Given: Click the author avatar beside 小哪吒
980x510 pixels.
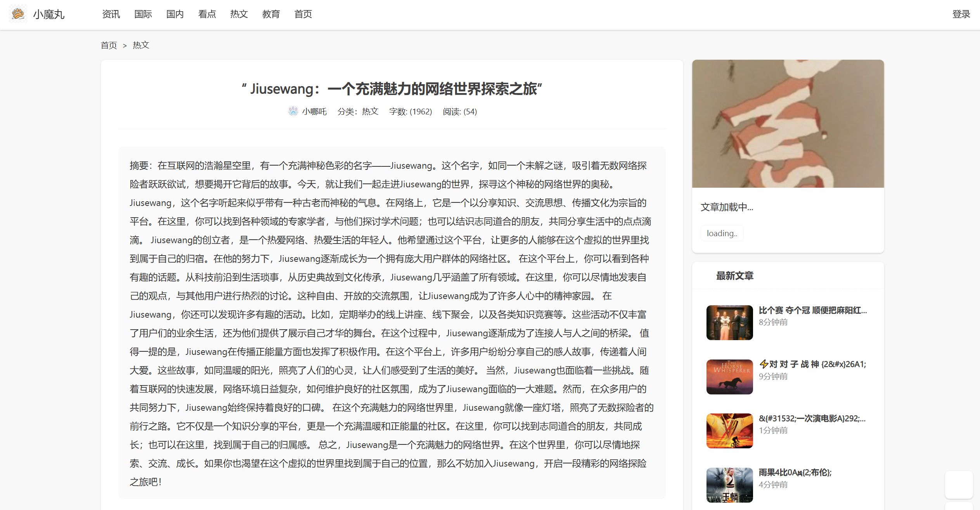Looking at the screenshot, I should [x=293, y=111].
